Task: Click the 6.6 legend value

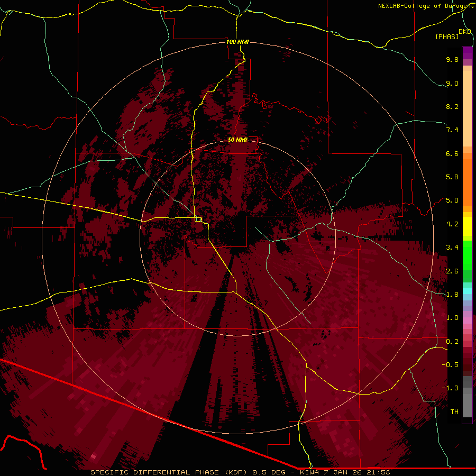Action: tap(452, 153)
